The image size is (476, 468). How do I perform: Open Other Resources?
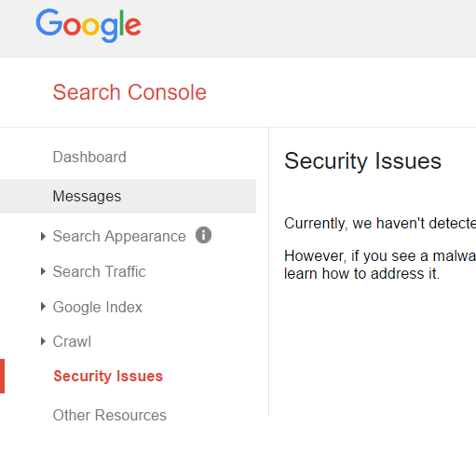(x=110, y=415)
